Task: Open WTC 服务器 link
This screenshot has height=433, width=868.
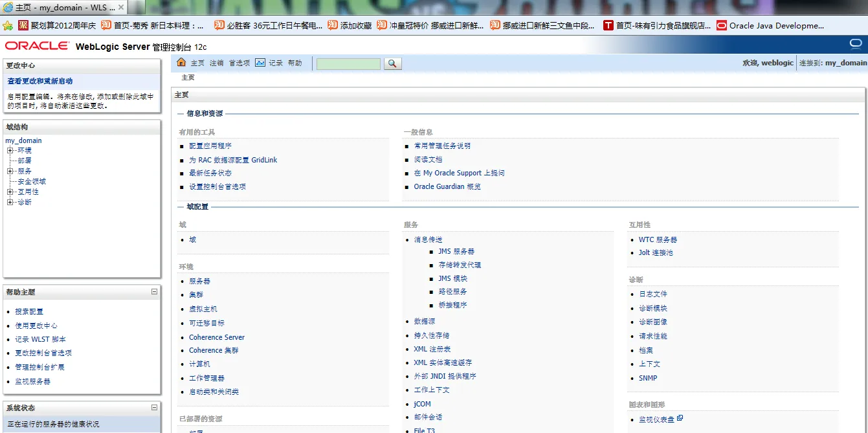Action: pos(658,240)
